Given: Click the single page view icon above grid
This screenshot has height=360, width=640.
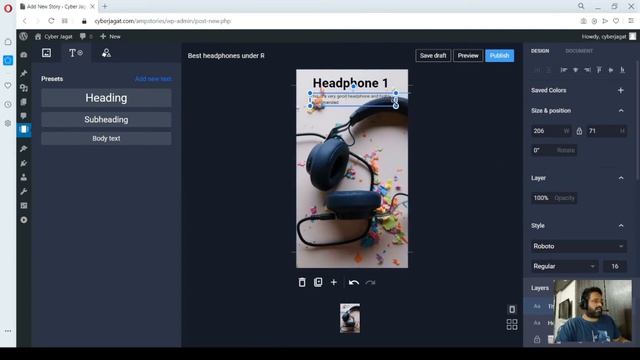Looking at the screenshot, I should click(512, 309).
